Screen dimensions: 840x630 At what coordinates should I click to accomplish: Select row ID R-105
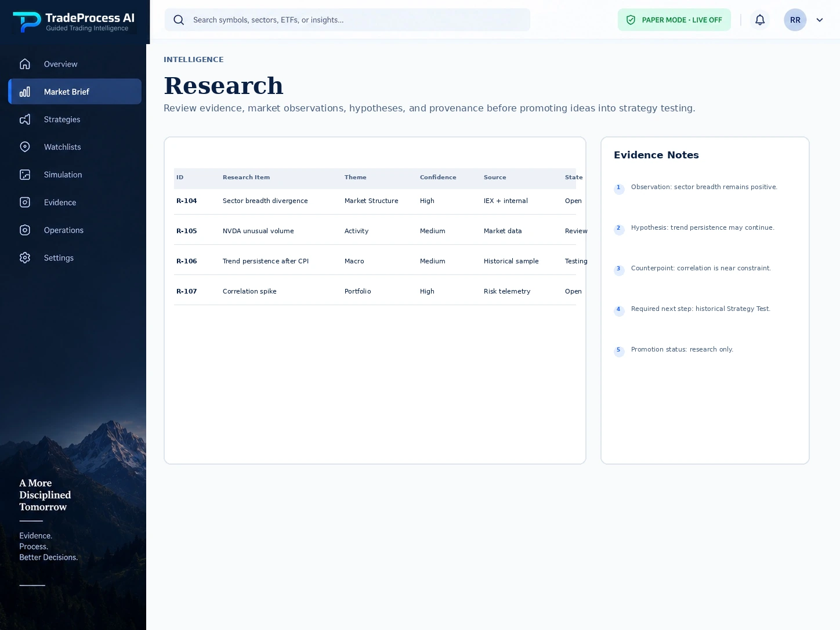point(187,231)
